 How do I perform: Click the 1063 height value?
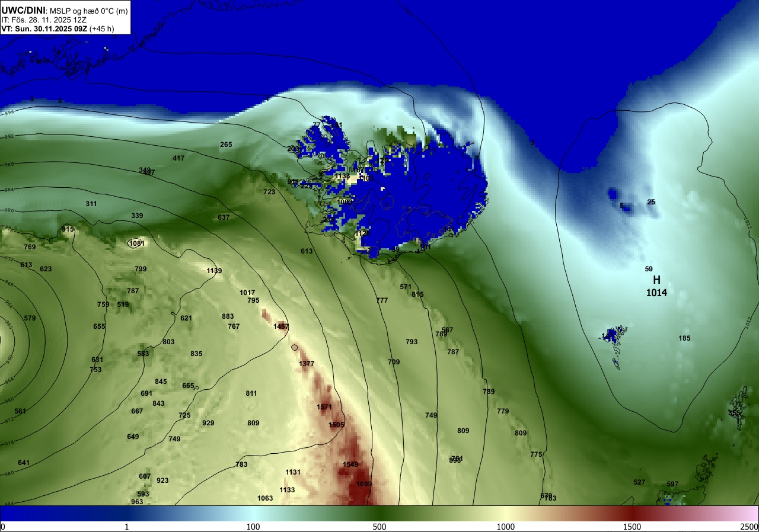265,498
